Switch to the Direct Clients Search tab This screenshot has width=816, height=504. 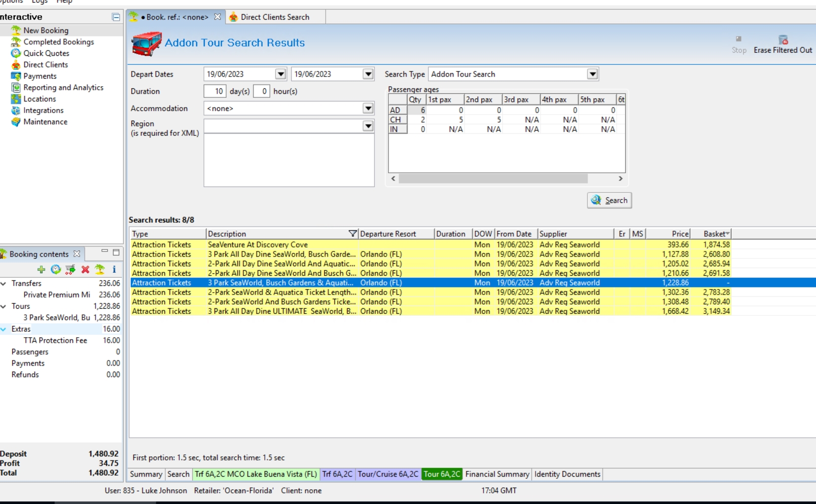(x=274, y=17)
